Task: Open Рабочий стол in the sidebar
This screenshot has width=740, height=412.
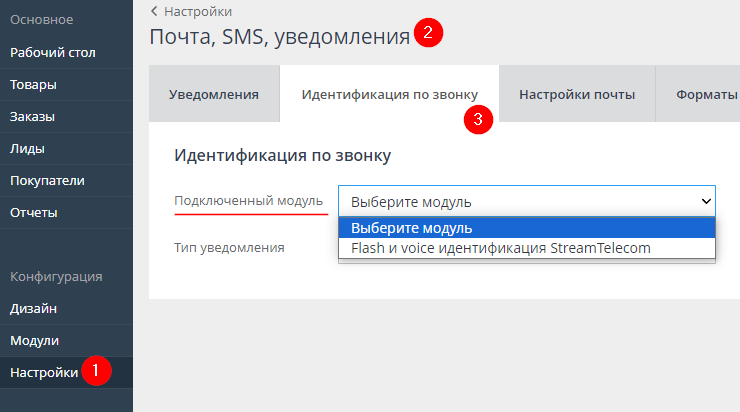Action: tap(53, 52)
